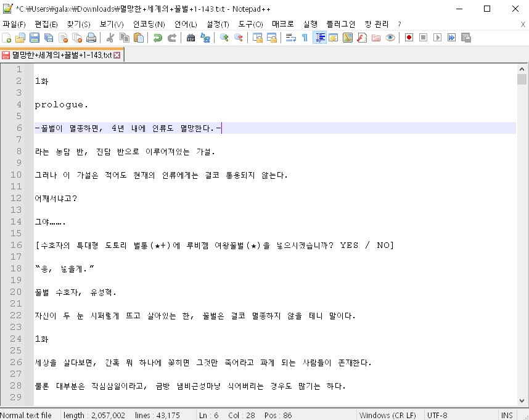Toggle Show All Characters pilcrow button
The width and height of the screenshot is (529, 420).
pos(305,38)
